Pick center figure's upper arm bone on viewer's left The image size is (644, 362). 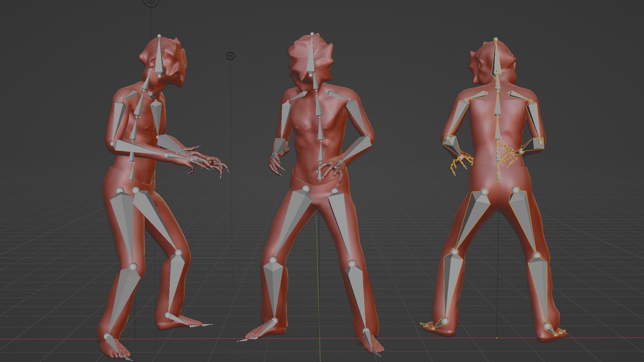[x=286, y=119]
